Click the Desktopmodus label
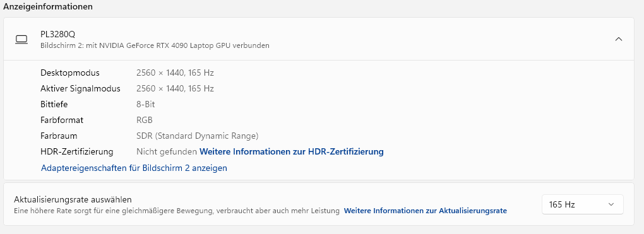This screenshot has height=234, width=644. (x=70, y=73)
